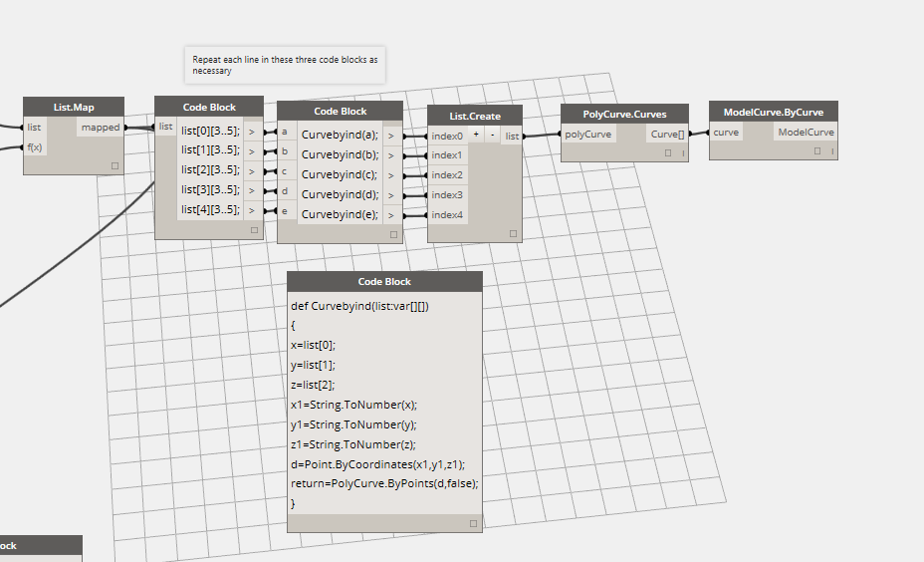Toggle preview square on Curvebyind calls Code Block
The image size is (924, 562).
pyautogui.click(x=393, y=234)
